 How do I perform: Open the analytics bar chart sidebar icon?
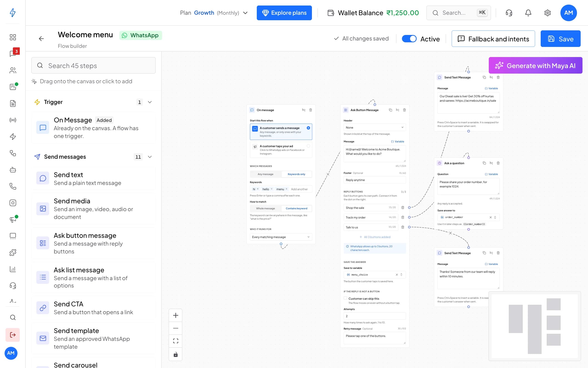(x=13, y=269)
